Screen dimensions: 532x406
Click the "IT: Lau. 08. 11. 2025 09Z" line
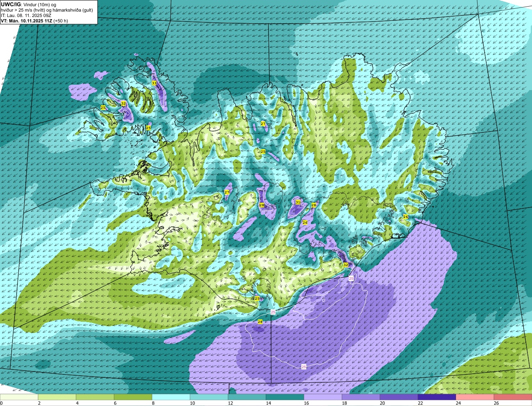click(x=26, y=15)
